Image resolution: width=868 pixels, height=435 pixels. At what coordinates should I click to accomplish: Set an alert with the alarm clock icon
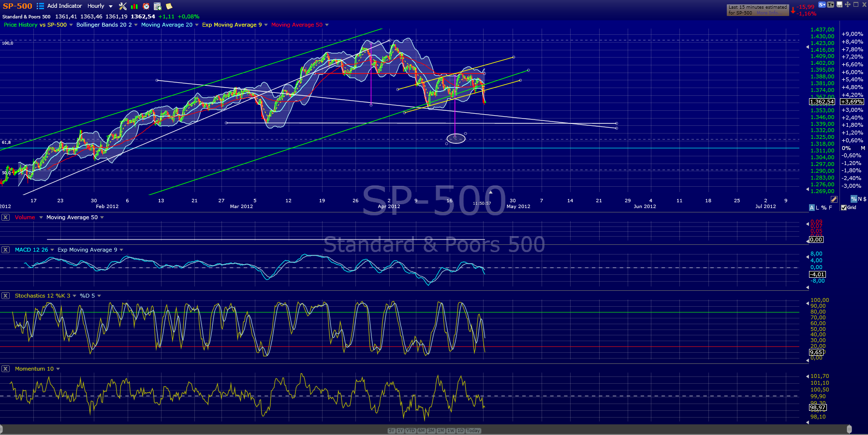(x=146, y=6)
